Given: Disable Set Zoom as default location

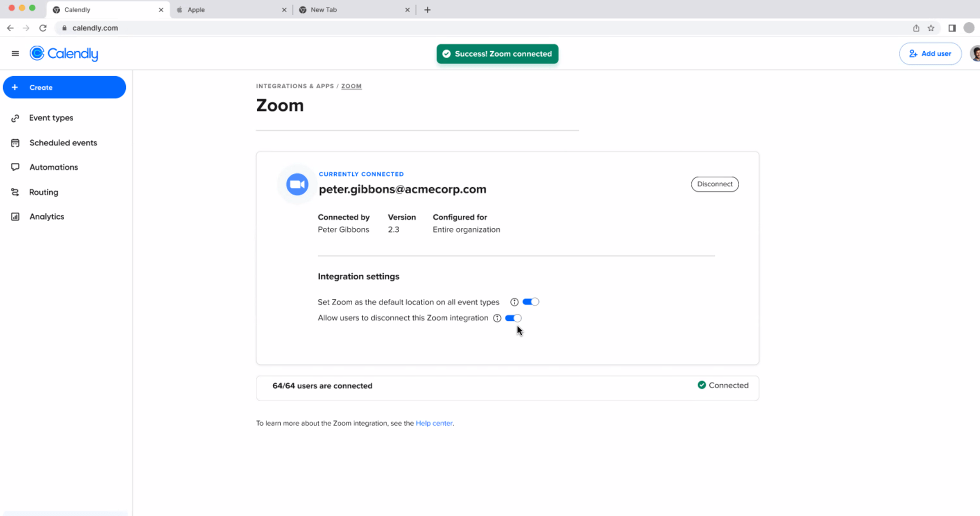Looking at the screenshot, I should [531, 301].
